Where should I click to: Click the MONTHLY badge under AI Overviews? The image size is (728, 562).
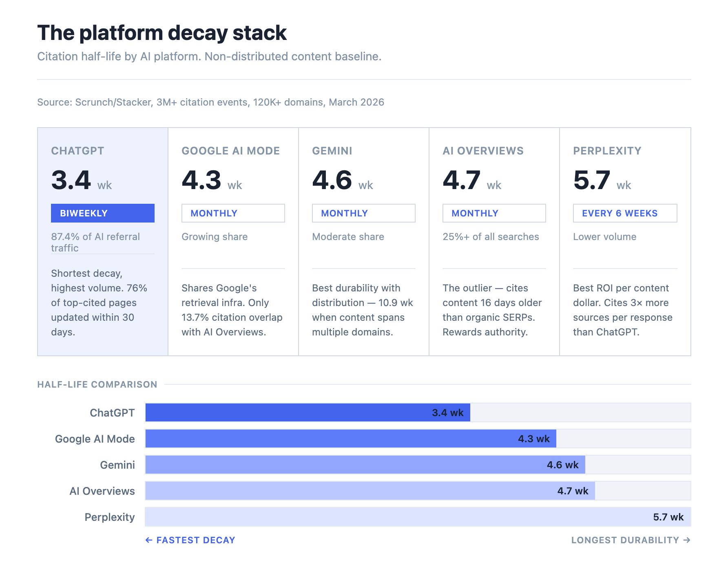pos(494,213)
